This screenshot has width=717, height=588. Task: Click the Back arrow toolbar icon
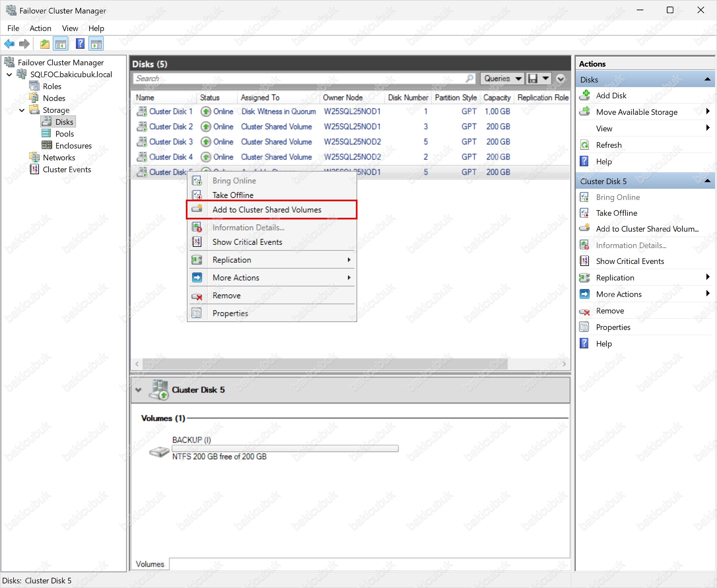[x=9, y=44]
